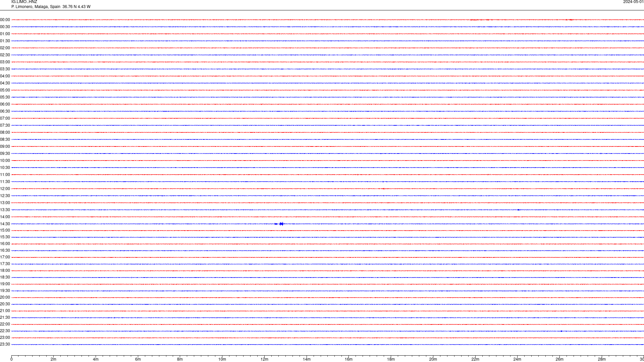Click the 6m axis tick label
This screenshot has width=644, height=362.
[x=138, y=359]
